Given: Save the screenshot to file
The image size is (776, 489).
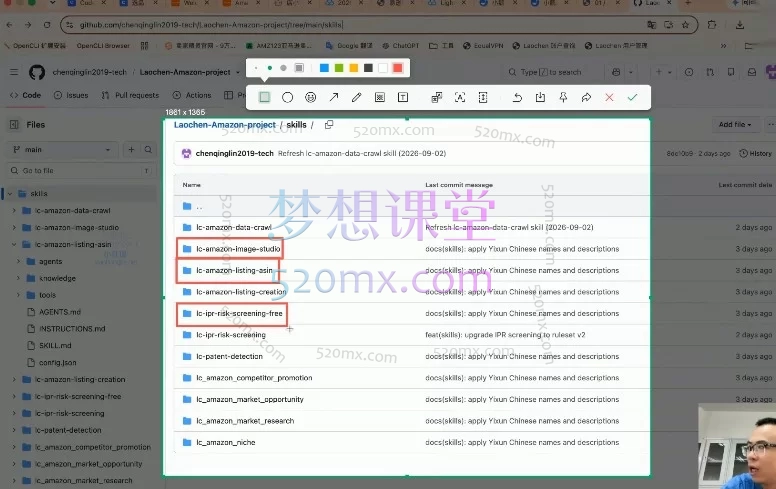Looking at the screenshot, I should click(540, 98).
